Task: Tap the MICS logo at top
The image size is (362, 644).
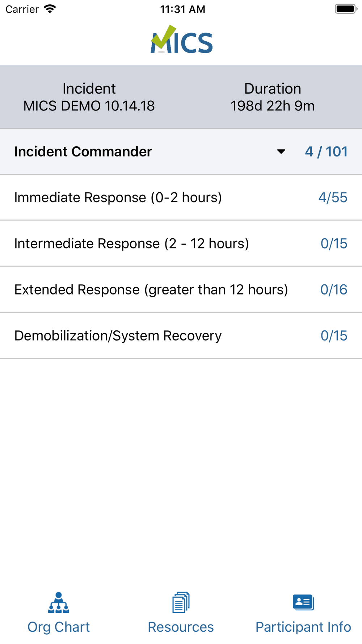Action: [181, 39]
